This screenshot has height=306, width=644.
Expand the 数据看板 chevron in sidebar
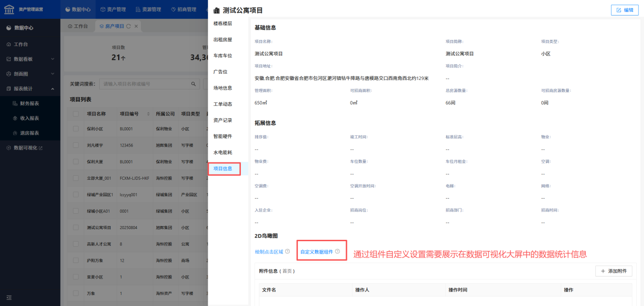52,59
